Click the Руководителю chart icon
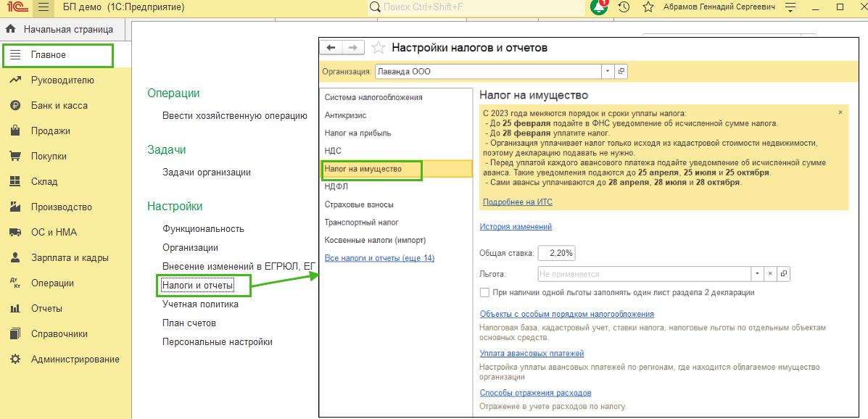Viewport: 868px width, 419px height. tap(15, 80)
